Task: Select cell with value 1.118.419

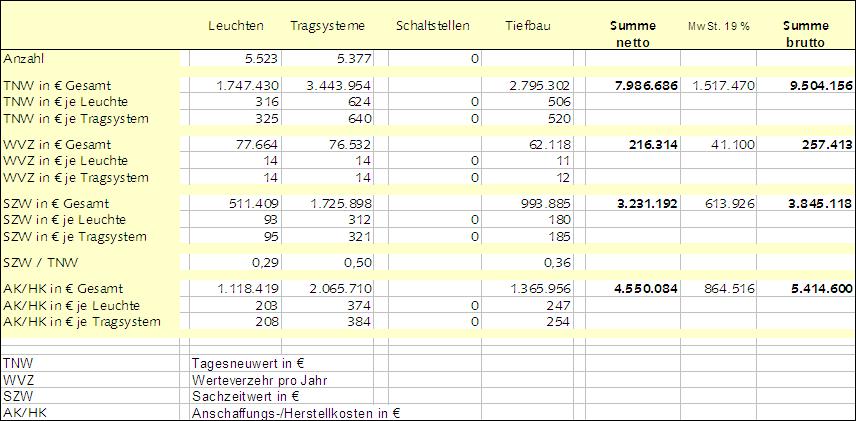Action: pyautogui.click(x=247, y=288)
